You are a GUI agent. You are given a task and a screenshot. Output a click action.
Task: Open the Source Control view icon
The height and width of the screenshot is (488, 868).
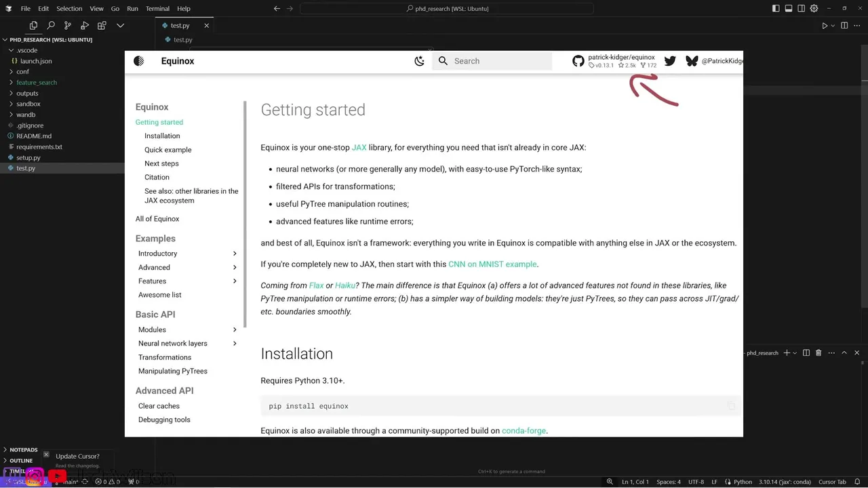68,26
